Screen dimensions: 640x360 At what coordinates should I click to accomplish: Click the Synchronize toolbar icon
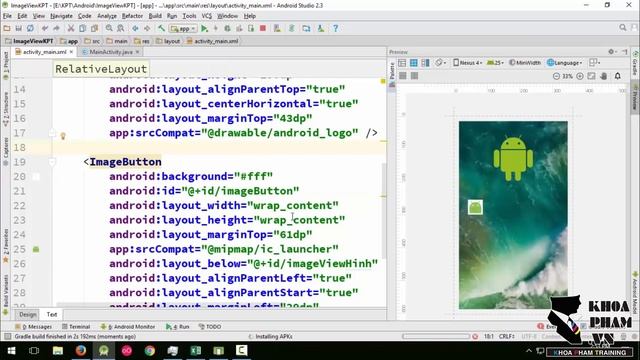(30, 29)
